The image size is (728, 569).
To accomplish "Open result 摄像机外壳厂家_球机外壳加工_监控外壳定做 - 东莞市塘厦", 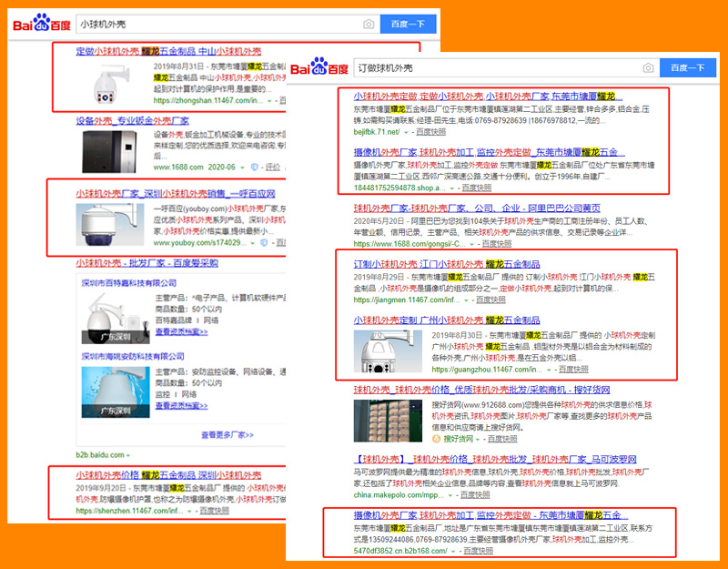I will click(x=490, y=515).
